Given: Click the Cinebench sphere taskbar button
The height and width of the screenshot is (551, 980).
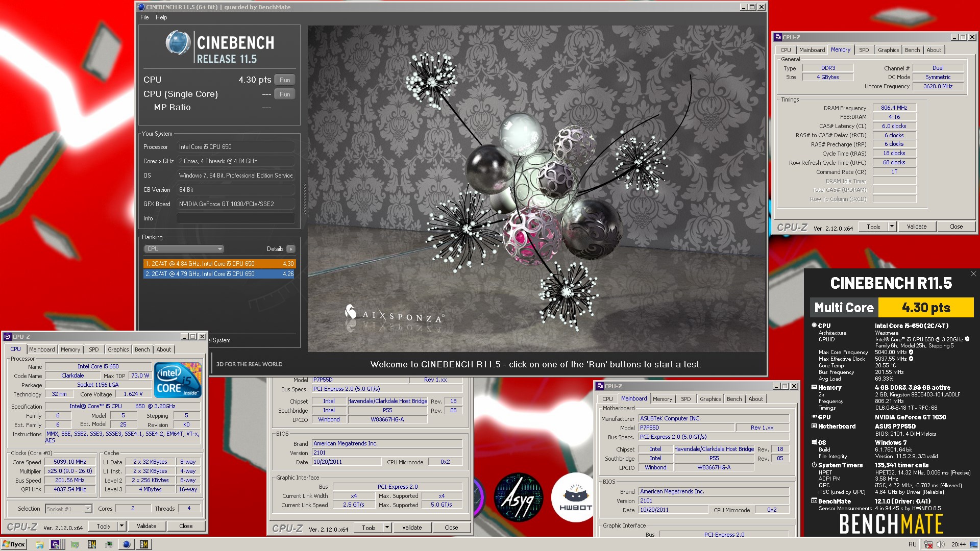Looking at the screenshot, I should click(x=126, y=544).
